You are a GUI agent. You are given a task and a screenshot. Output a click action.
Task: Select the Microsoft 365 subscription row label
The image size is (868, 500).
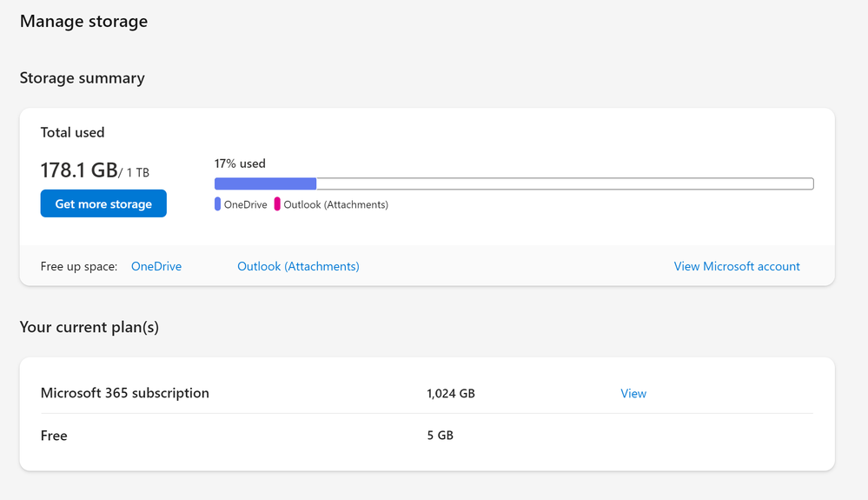coord(124,393)
